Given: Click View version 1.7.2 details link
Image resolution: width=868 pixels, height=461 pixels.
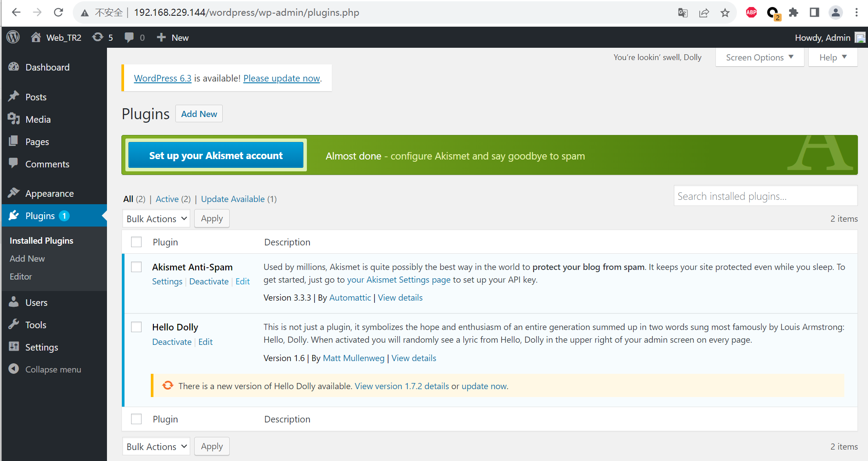Looking at the screenshot, I should 402,386.
